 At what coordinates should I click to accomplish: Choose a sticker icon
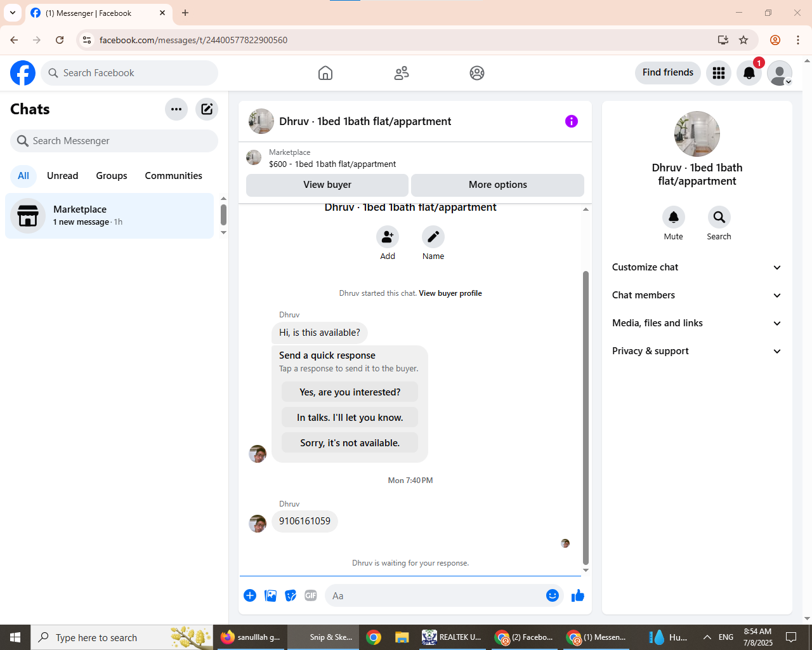click(x=291, y=595)
